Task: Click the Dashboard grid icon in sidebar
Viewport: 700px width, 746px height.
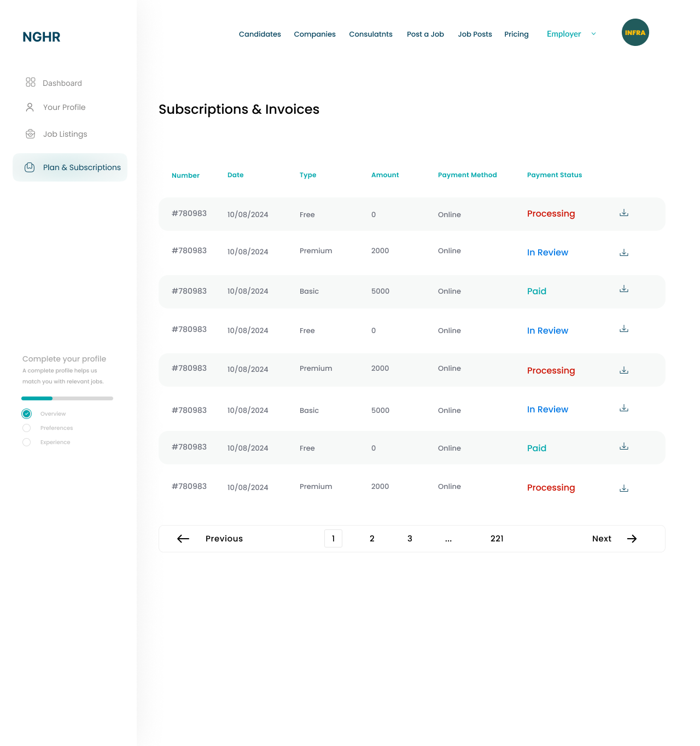Action: pos(31,82)
